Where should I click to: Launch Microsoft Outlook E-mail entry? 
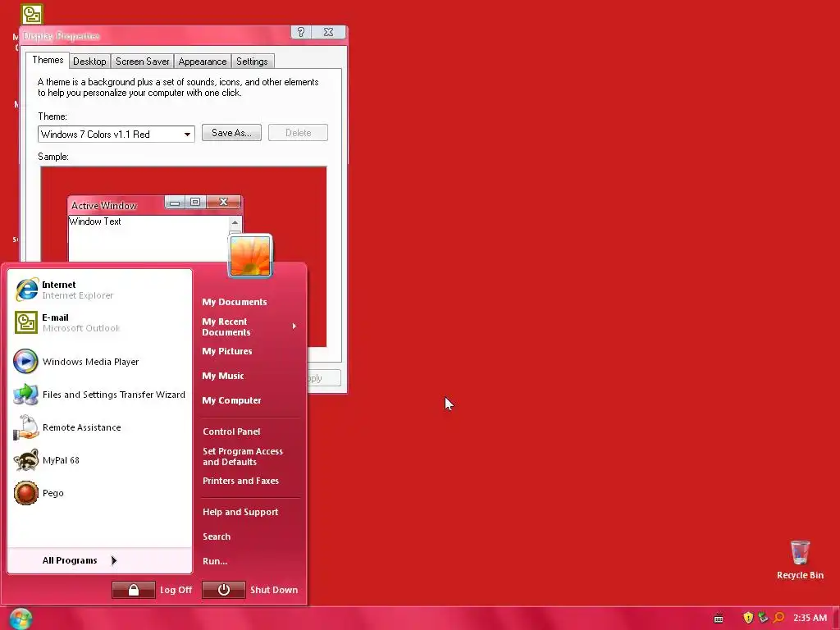(99, 322)
